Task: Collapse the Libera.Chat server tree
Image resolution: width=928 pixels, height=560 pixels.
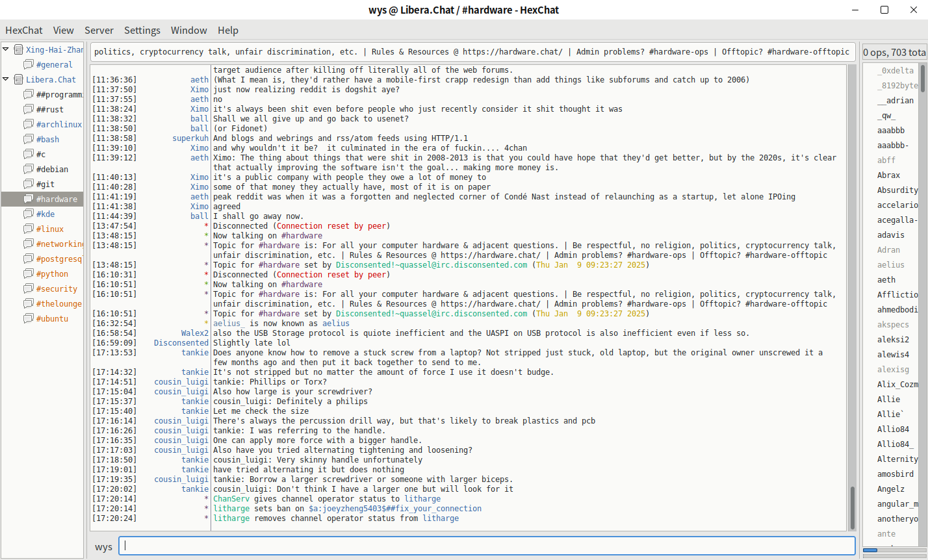Action: 6,79
